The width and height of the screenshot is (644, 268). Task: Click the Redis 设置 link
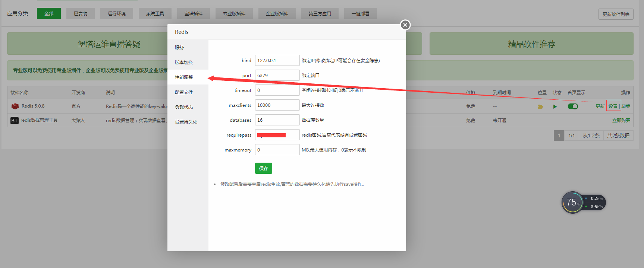click(613, 106)
